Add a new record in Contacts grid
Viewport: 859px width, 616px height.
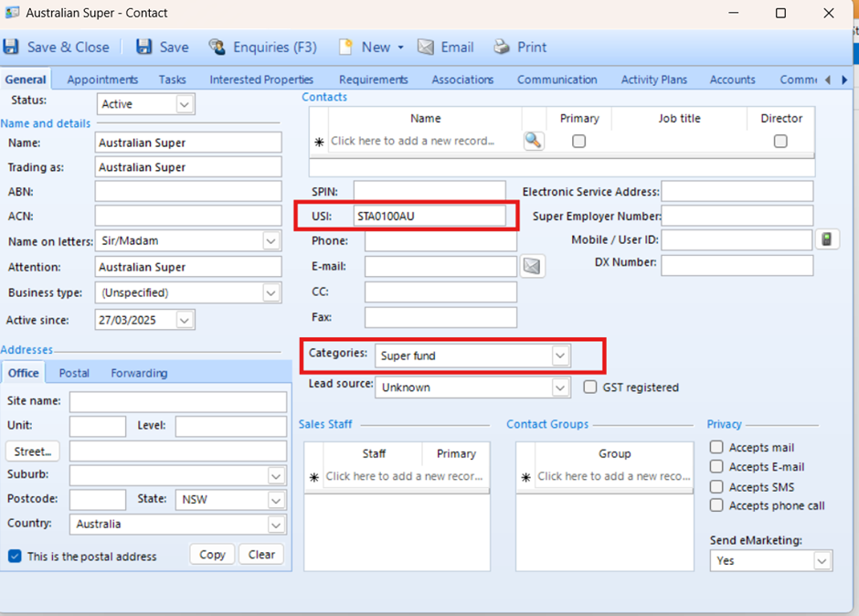(x=413, y=141)
